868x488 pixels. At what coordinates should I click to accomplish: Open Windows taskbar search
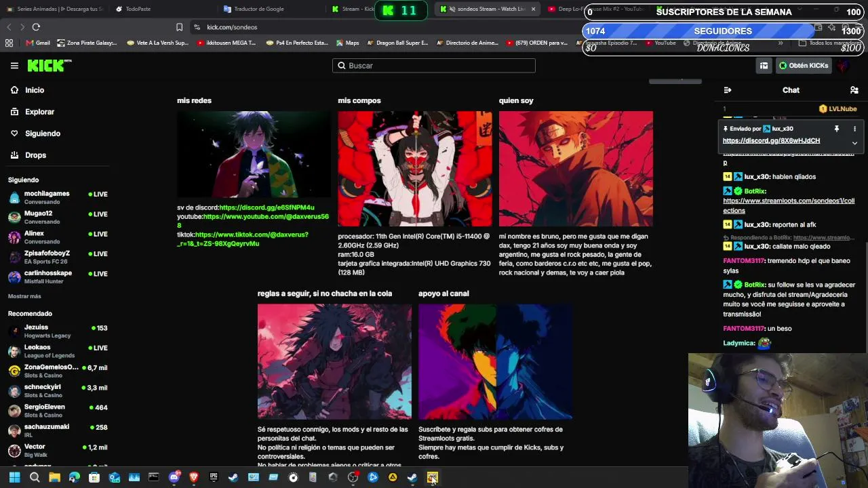point(35,478)
